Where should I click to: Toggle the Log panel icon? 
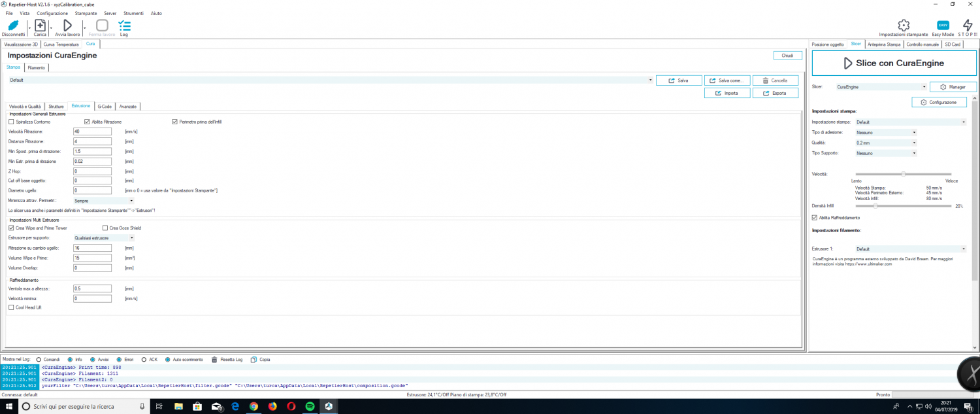(x=124, y=26)
